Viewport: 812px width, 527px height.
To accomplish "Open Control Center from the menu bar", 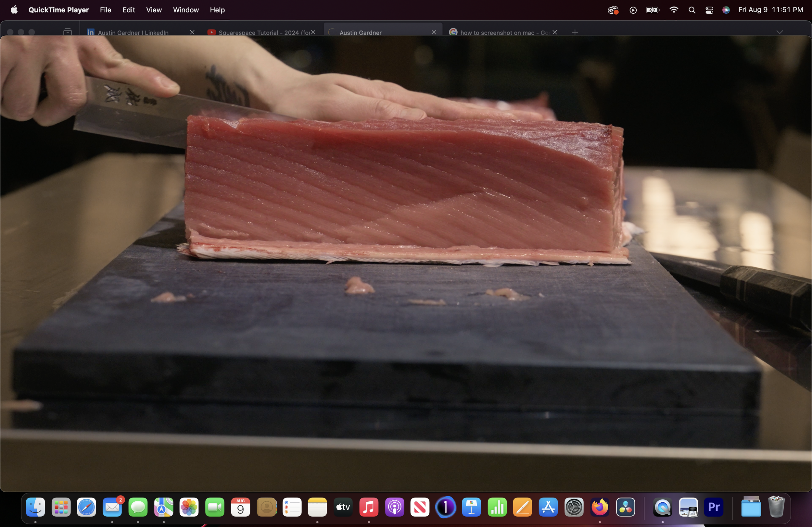I will coord(709,10).
